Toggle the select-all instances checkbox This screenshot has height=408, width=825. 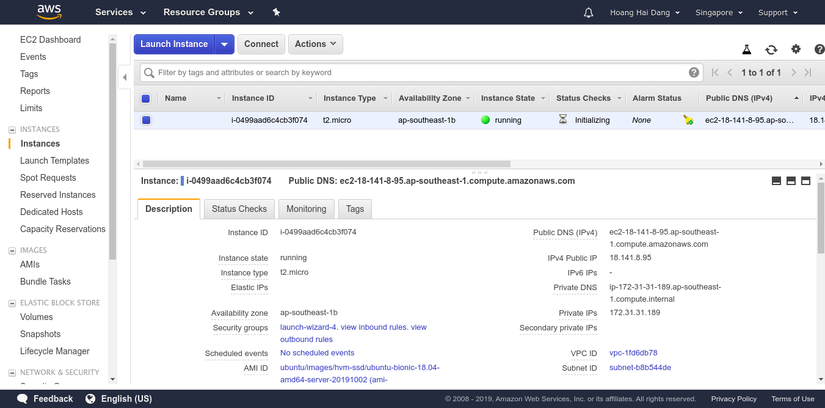[x=146, y=99]
